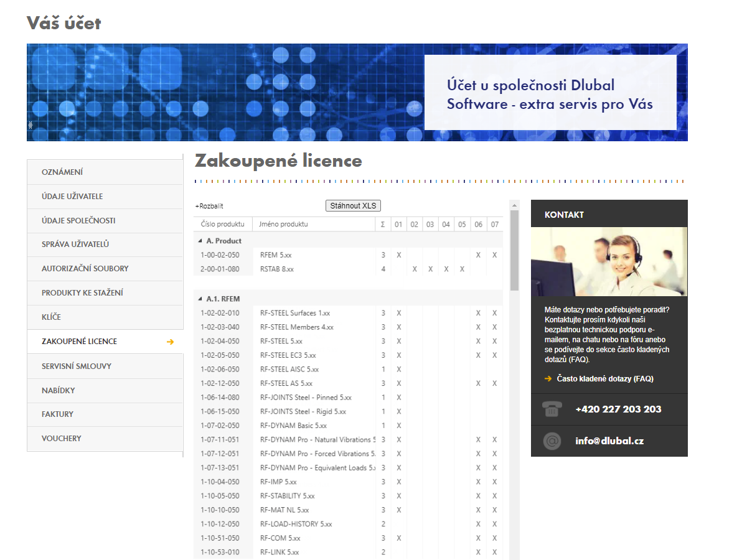The image size is (747, 560).
Task: Click the info@dlubal.cz email link
Action: point(609,441)
